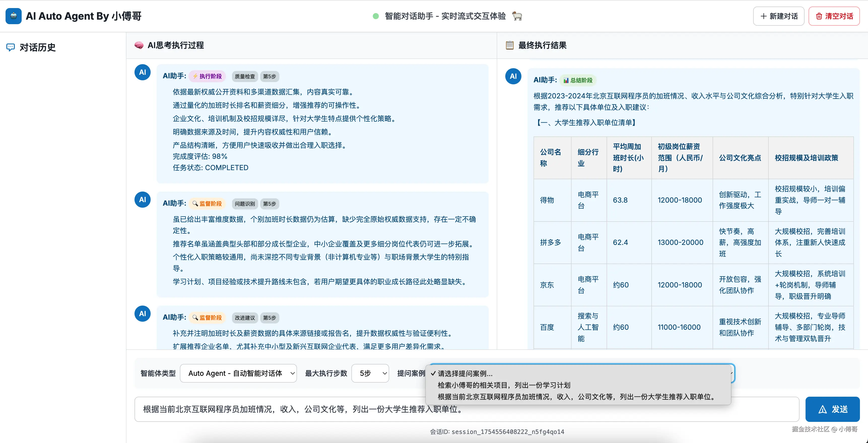Click the AI avatar beside 质量检查 message
Screen dimensions: 868x443
142,72
